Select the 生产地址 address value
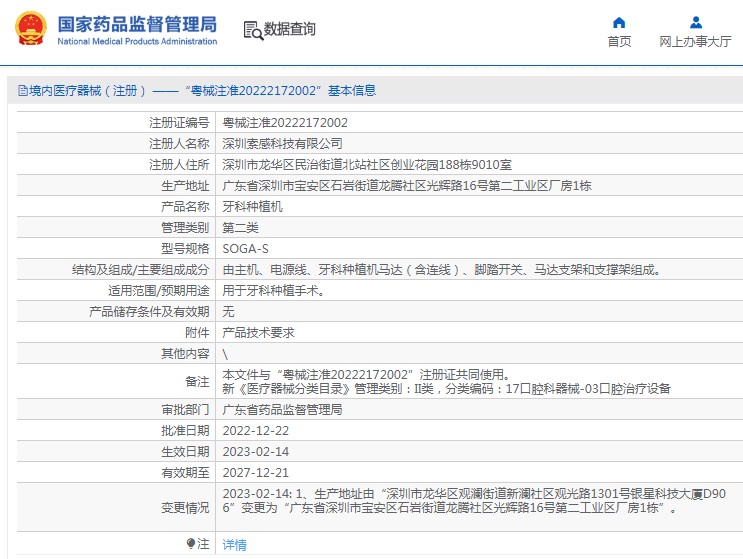The image size is (743, 559). tap(407, 185)
